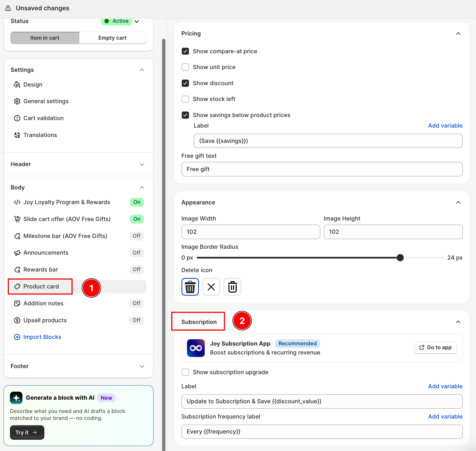Open Design menu item
This screenshot has width=476, height=451.
[79, 85]
